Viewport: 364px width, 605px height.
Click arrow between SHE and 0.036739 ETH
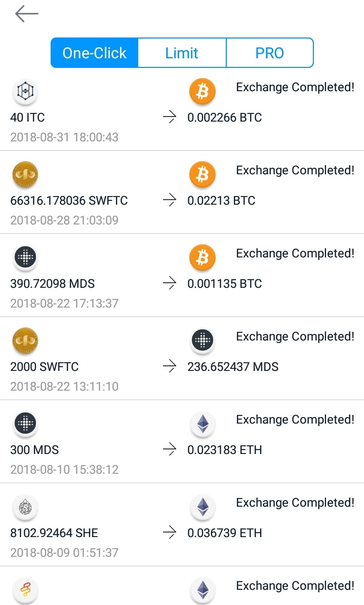click(x=170, y=533)
